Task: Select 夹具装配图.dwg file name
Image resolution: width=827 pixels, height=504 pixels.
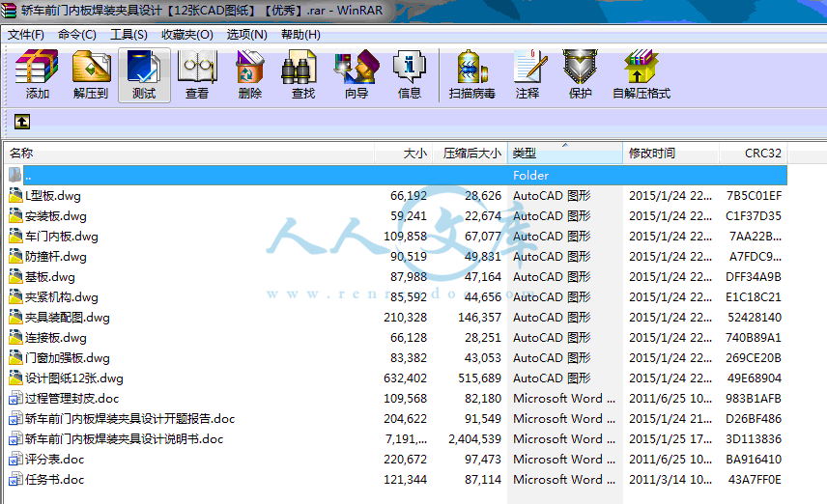Action: (x=68, y=318)
